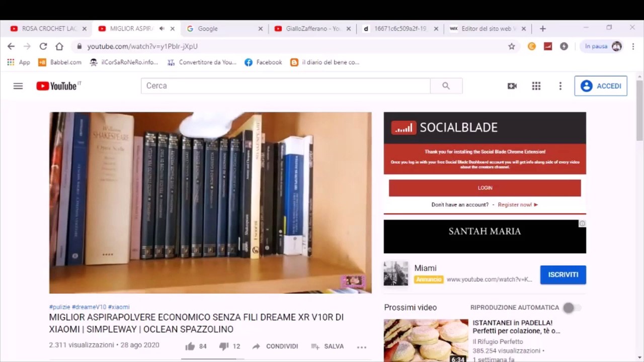
Task: Click the Register now link
Action: click(x=518, y=205)
